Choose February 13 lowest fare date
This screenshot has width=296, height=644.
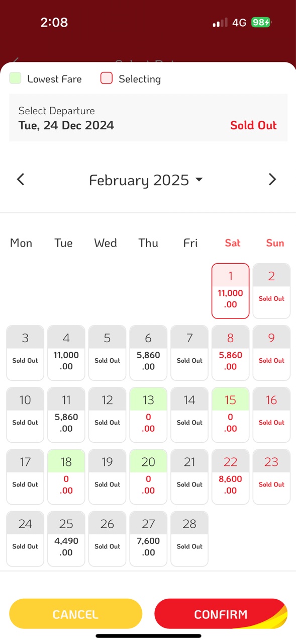click(148, 415)
